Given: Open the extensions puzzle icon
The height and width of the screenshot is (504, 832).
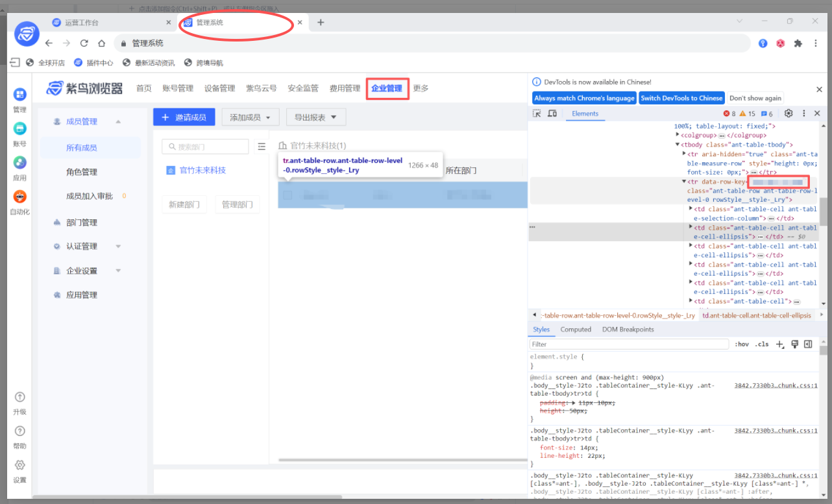Looking at the screenshot, I should (798, 43).
